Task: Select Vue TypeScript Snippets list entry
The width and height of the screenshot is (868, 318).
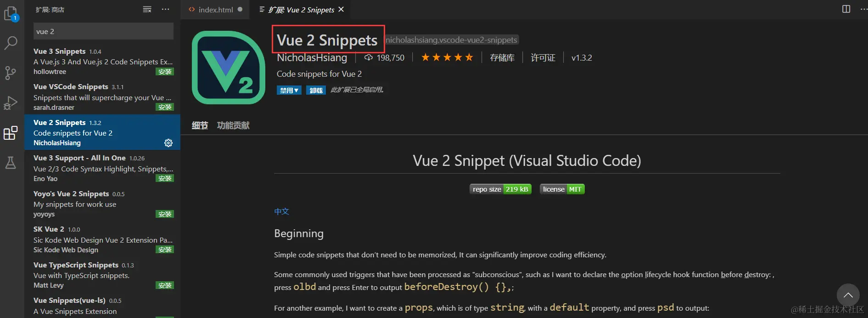Action: [102, 275]
